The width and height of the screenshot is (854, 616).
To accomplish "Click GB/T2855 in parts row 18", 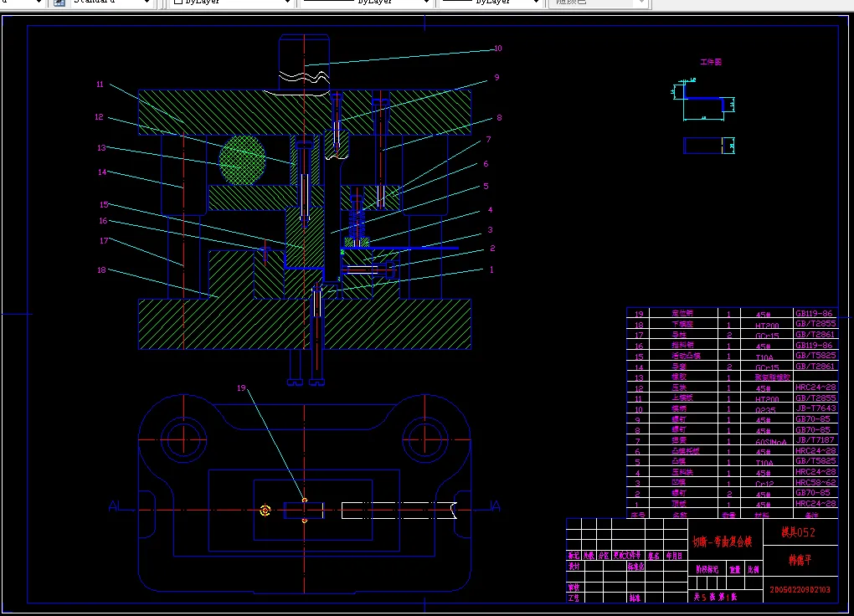I will click(815, 324).
